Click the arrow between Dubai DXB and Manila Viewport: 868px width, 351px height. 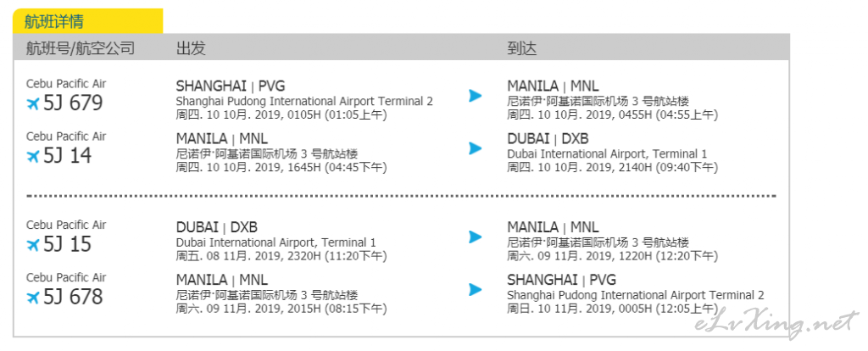(475, 237)
